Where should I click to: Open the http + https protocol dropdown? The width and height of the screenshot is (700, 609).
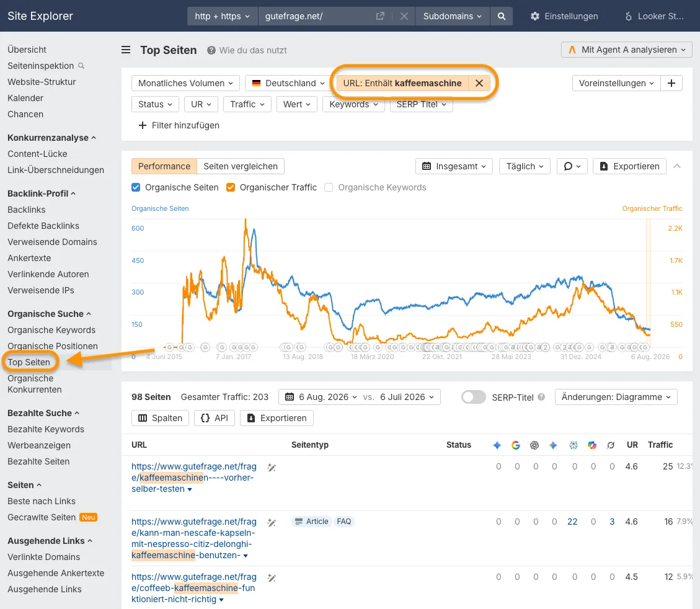tap(223, 16)
